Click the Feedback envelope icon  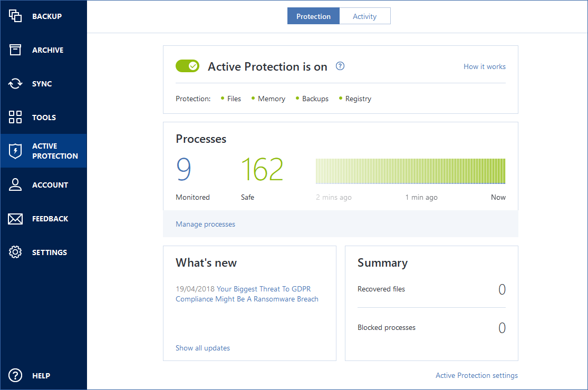pyautogui.click(x=15, y=219)
